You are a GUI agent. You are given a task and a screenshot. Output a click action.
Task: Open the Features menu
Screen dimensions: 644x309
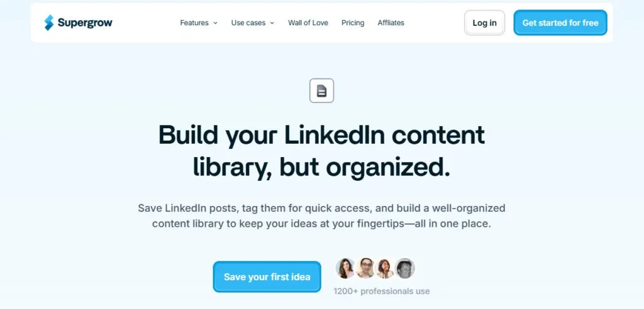click(194, 23)
